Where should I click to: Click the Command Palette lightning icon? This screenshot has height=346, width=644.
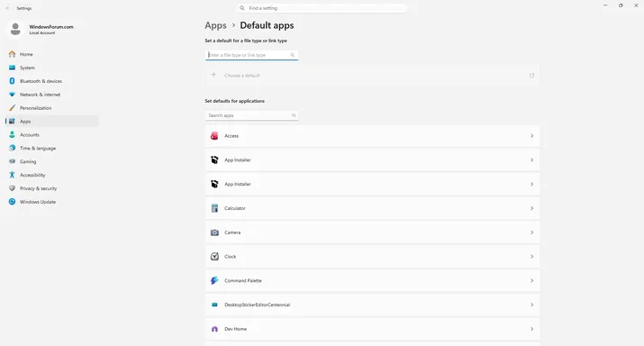pyautogui.click(x=214, y=280)
